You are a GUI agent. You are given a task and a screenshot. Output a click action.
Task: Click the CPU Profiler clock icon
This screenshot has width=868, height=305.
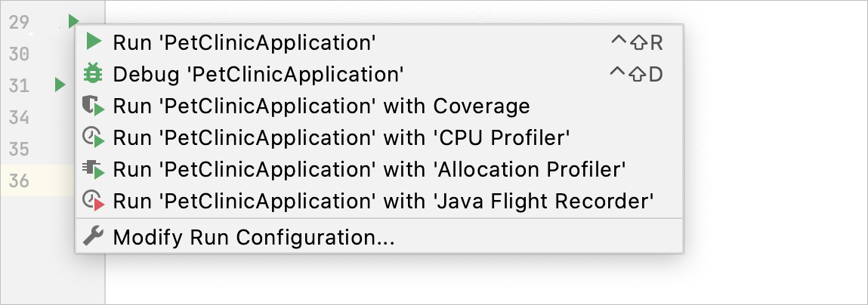pyautogui.click(x=94, y=137)
